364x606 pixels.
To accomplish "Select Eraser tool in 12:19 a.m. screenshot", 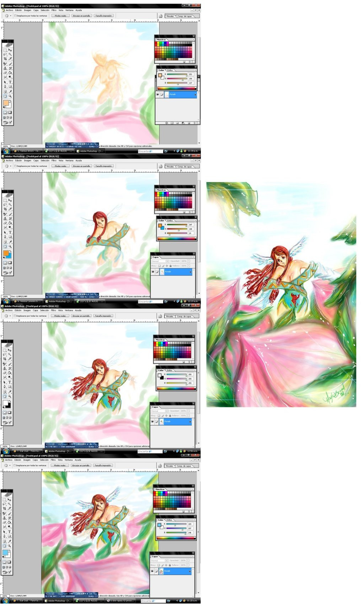I will pos(5,223).
